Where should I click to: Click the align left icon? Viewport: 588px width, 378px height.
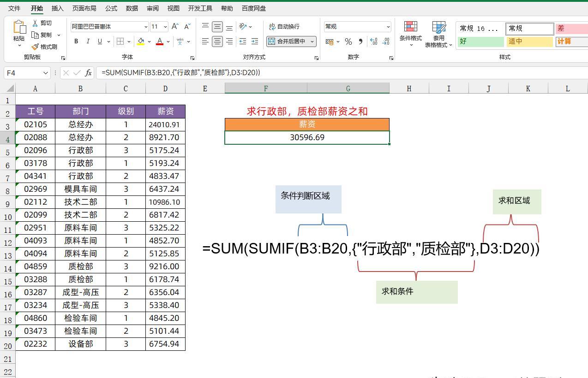(x=205, y=41)
